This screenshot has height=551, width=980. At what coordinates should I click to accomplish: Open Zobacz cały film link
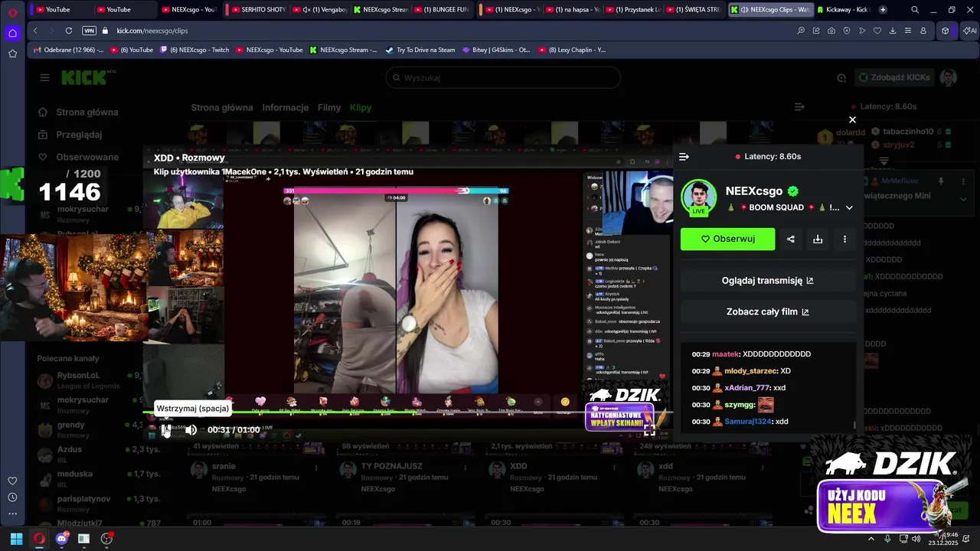[768, 312]
